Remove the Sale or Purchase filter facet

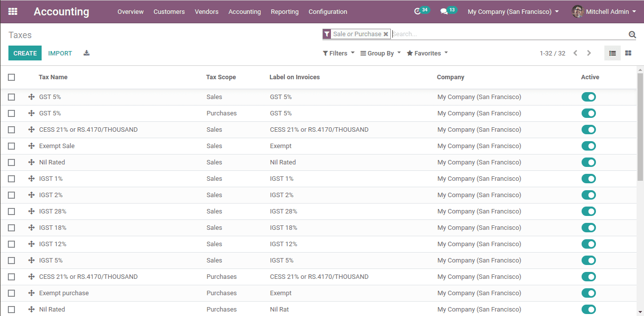[386, 34]
